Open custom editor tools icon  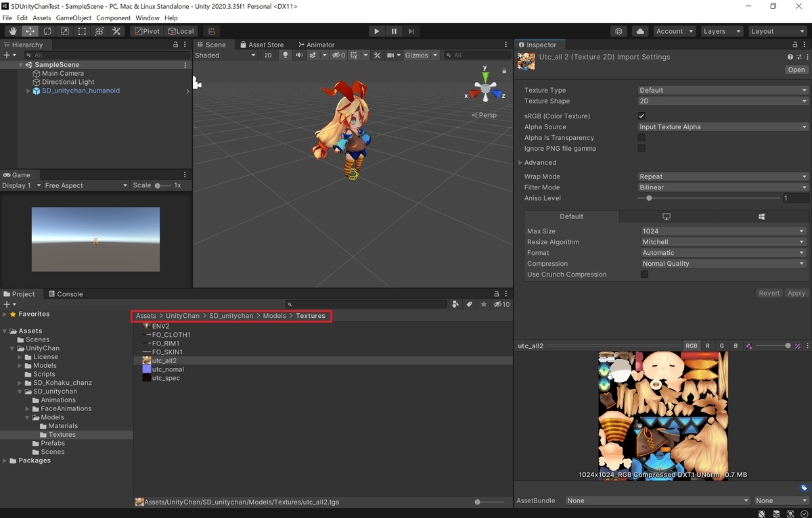[116, 31]
